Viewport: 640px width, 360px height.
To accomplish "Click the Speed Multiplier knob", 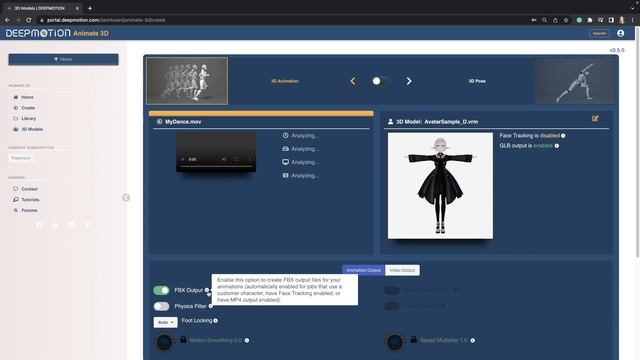I will [x=395, y=342].
